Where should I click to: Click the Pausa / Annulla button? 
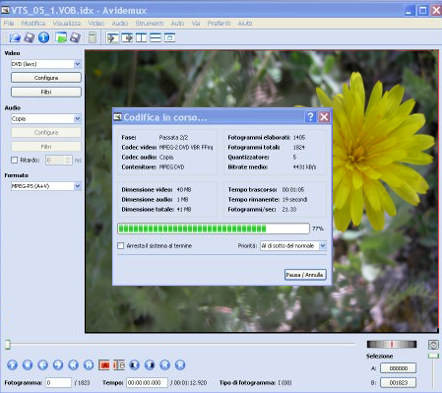click(x=305, y=275)
